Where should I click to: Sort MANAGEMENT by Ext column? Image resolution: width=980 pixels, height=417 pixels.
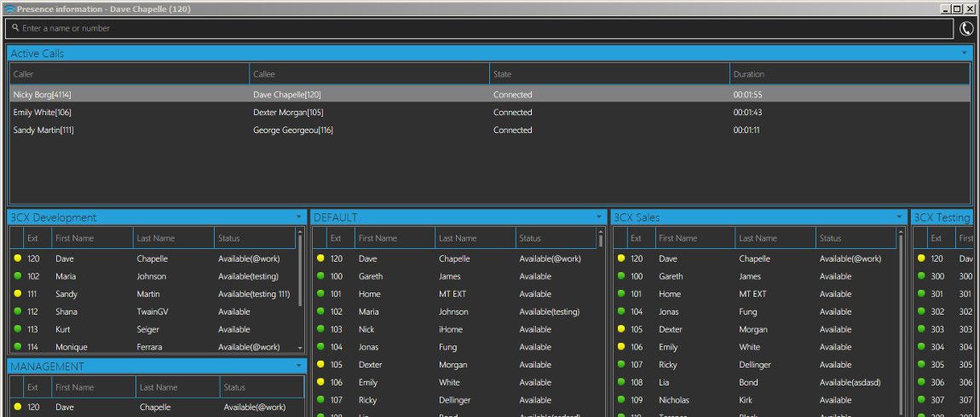tap(37, 388)
